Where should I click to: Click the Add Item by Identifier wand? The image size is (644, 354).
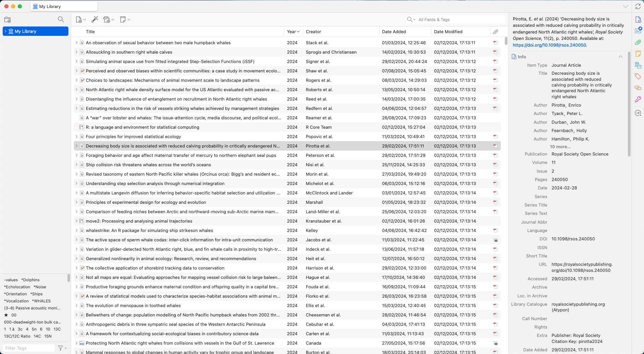point(95,19)
